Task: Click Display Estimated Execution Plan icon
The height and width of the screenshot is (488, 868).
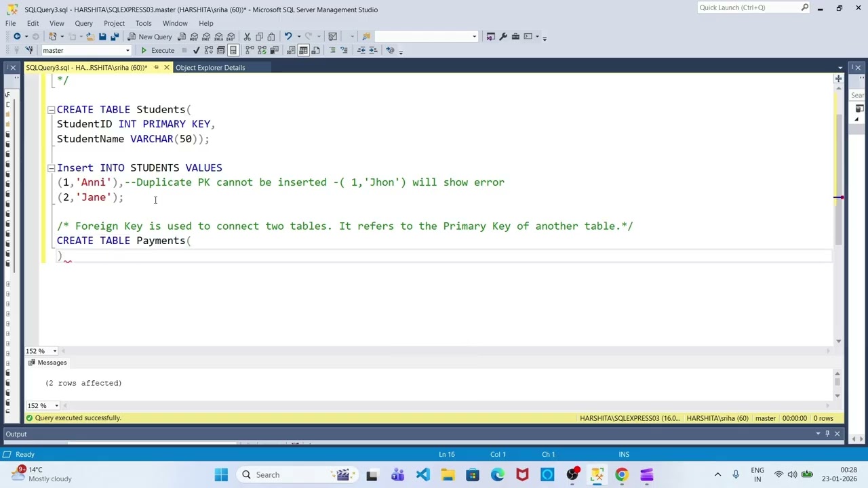Action: click(208, 50)
